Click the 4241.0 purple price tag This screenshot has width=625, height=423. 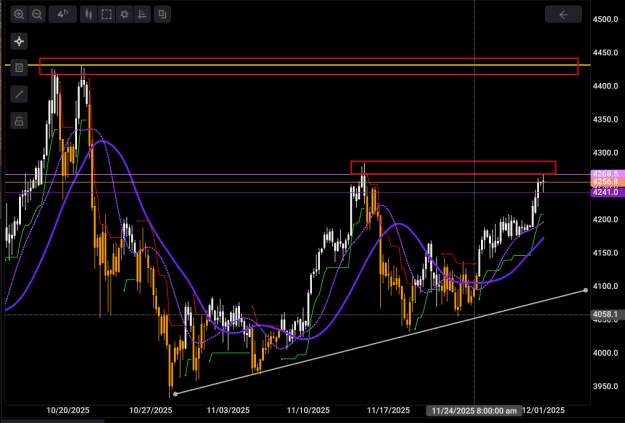click(605, 193)
